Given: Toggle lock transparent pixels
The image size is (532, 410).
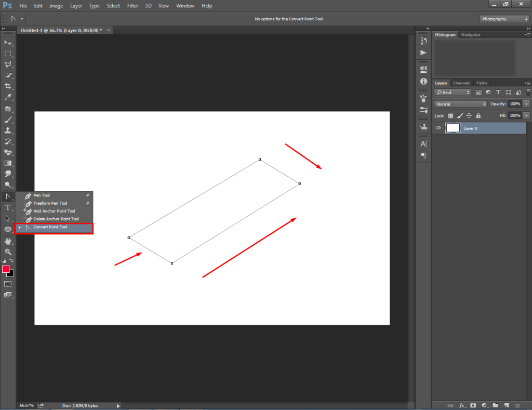Looking at the screenshot, I should pos(451,116).
